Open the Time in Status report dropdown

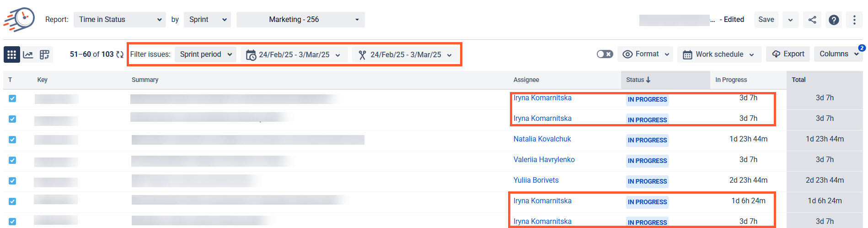pos(120,20)
